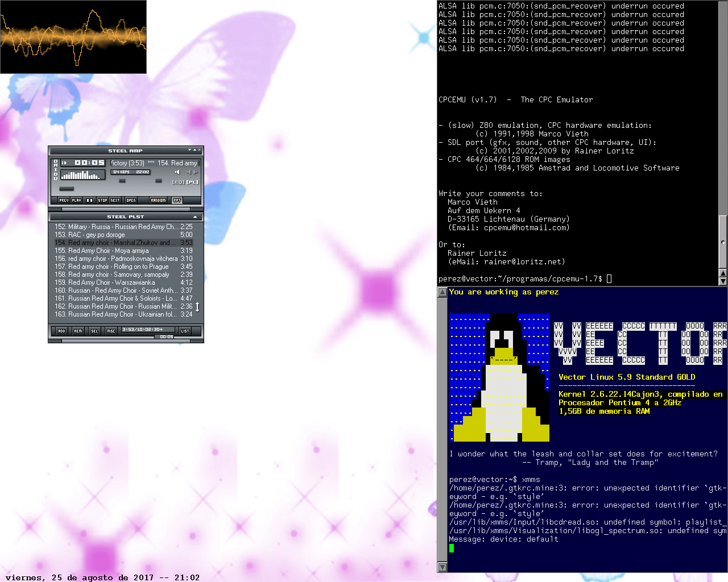Open the playlist ADD menu
728x582 pixels.
coord(61,331)
